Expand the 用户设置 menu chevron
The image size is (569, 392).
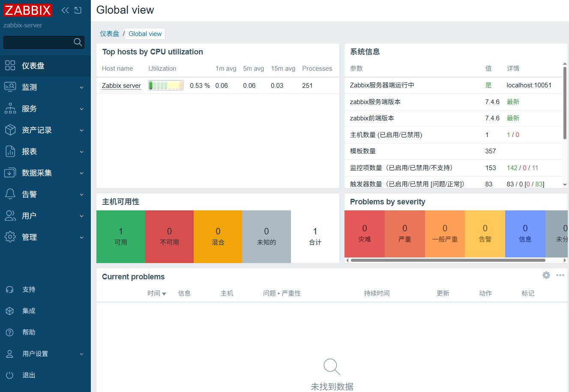point(82,354)
